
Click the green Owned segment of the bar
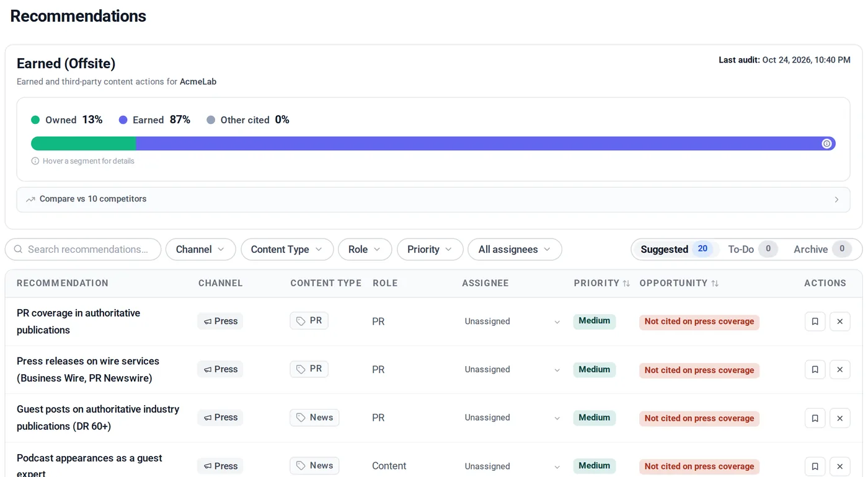click(84, 144)
